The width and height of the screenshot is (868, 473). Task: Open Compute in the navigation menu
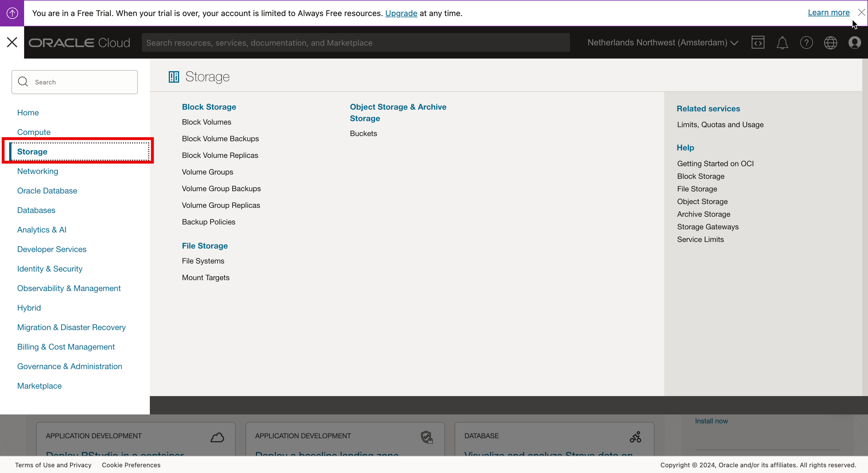[x=34, y=132]
